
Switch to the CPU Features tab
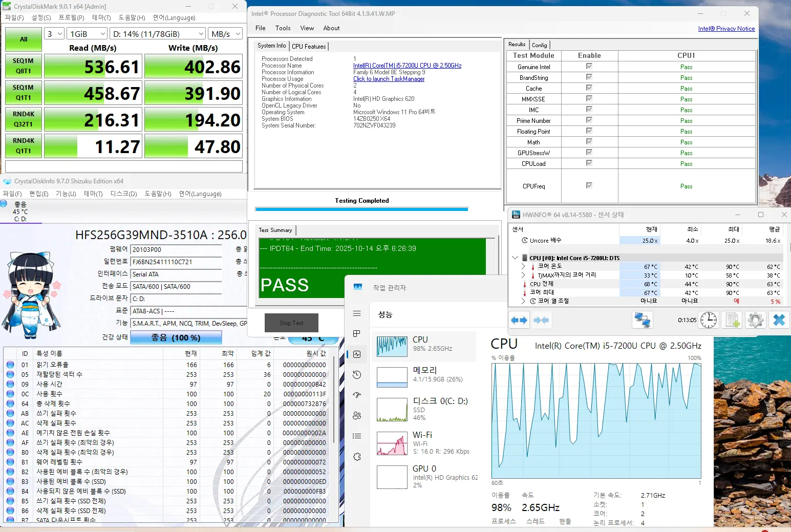[x=309, y=46]
